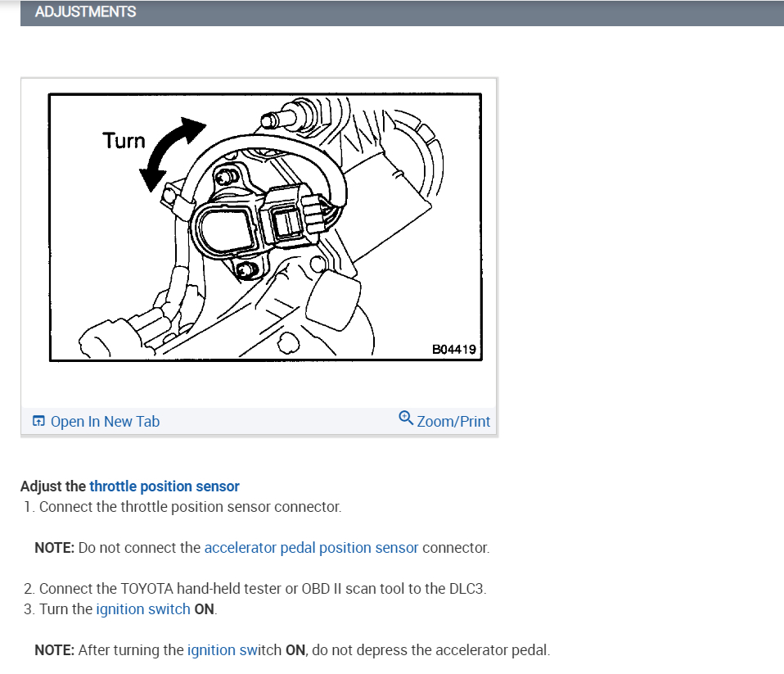Image resolution: width=784 pixels, height=674 pixels.
Task: Select the ADJUSTMENTS section header
Action: click(x=402, y=12)
